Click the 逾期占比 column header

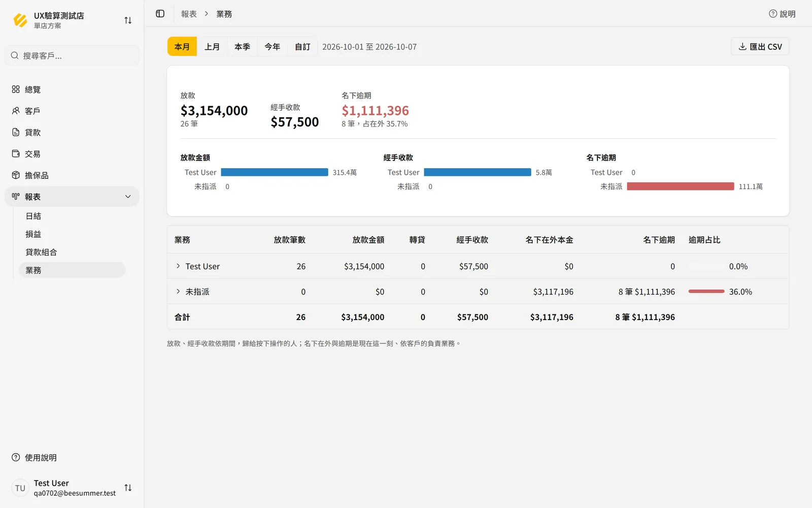click(704, 240)
